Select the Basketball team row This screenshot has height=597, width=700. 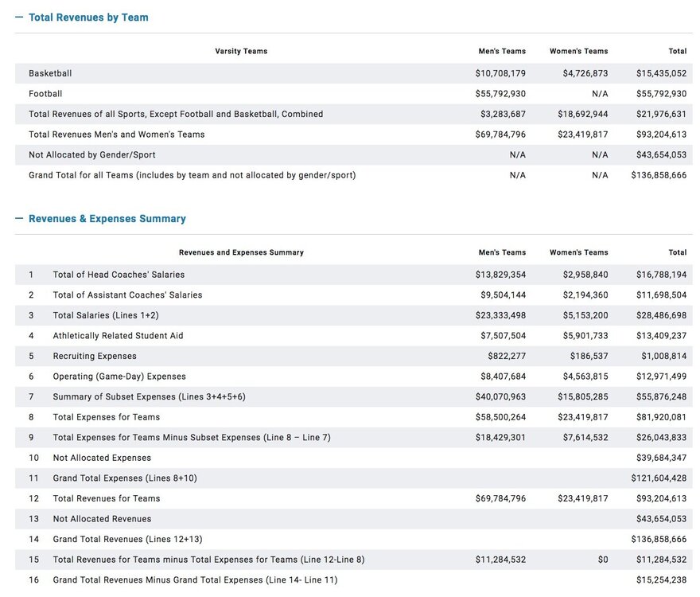(x=51, y=72)
